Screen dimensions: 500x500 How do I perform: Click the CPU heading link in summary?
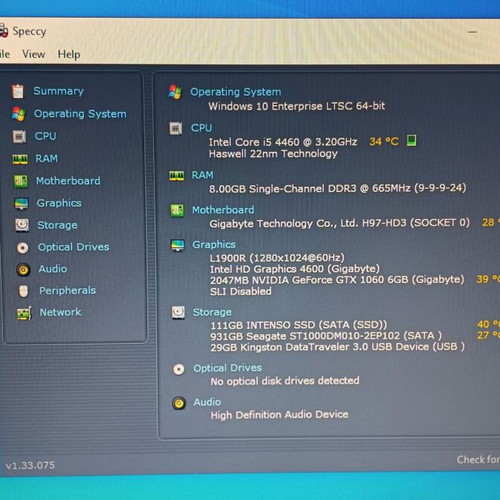click(x=201, y=128)
